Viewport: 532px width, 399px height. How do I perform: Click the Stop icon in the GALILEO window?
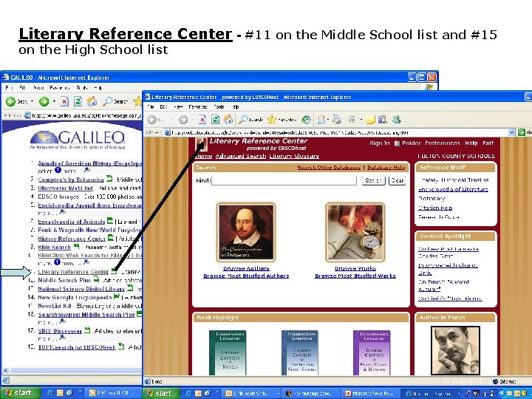click(64, 101)
